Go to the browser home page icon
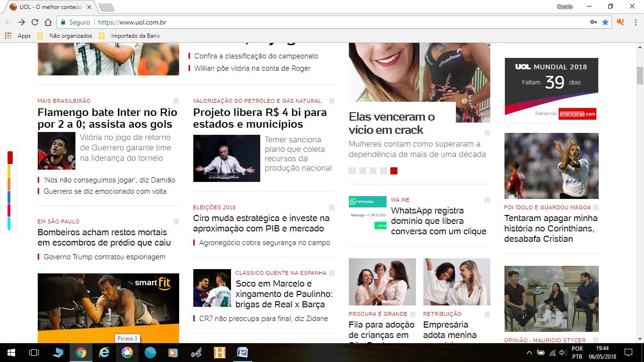The image size is (644, 362). (x=48, y=22)
